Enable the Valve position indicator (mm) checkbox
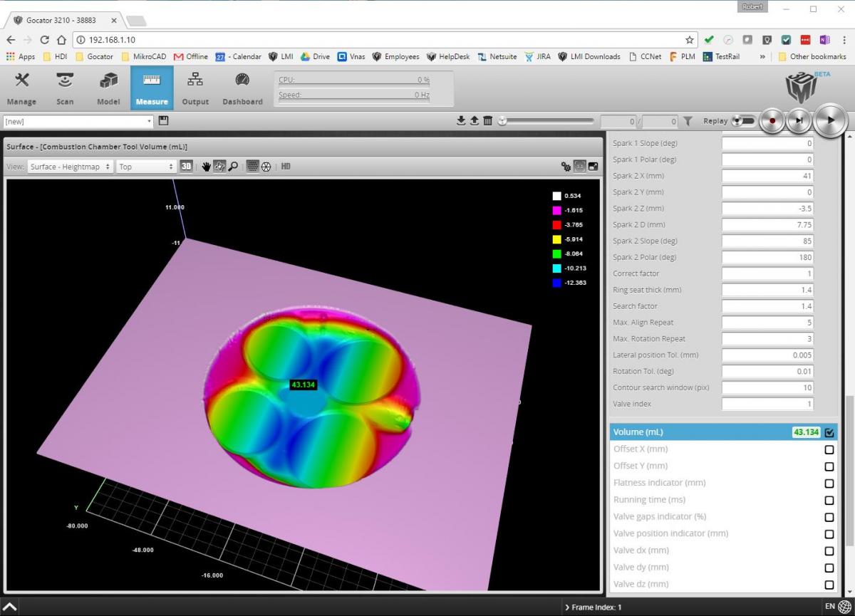The height and width of the screenshot is (616, 855). click(829, 534)
